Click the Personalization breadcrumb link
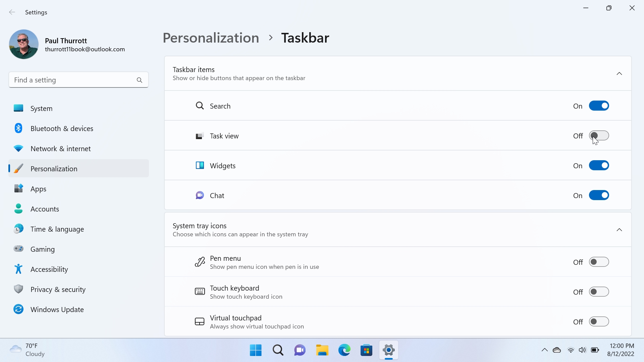 [x=211, y=38]
